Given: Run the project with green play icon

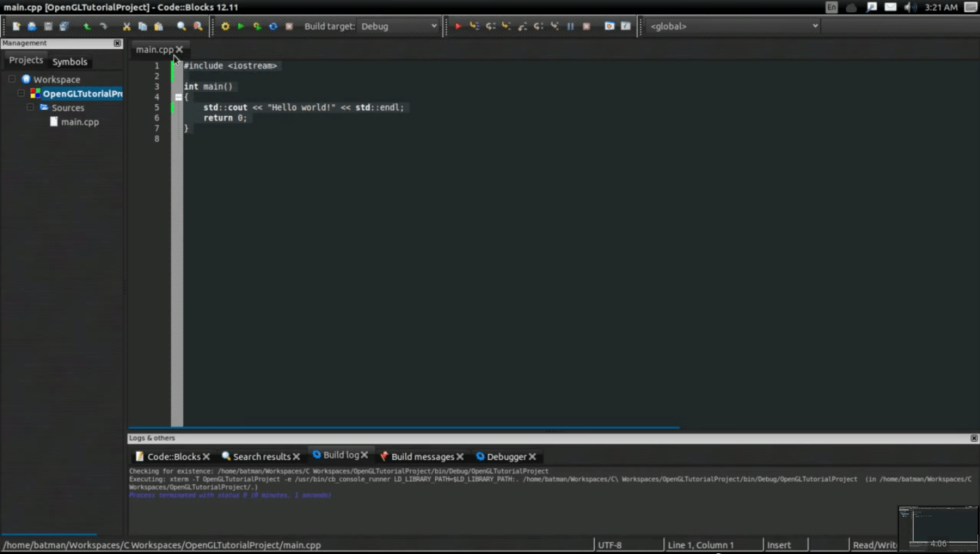Looking at the screenshot, I should pos(241,27).
